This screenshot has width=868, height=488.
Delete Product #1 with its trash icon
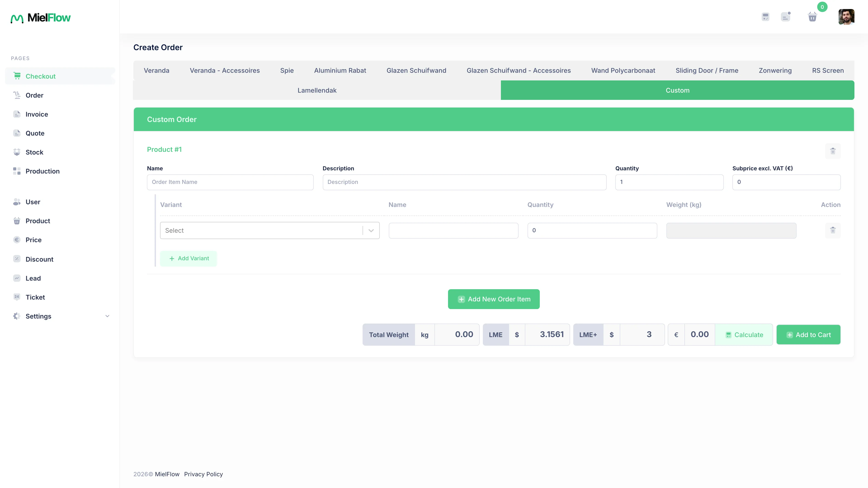(x=833, y=151)
